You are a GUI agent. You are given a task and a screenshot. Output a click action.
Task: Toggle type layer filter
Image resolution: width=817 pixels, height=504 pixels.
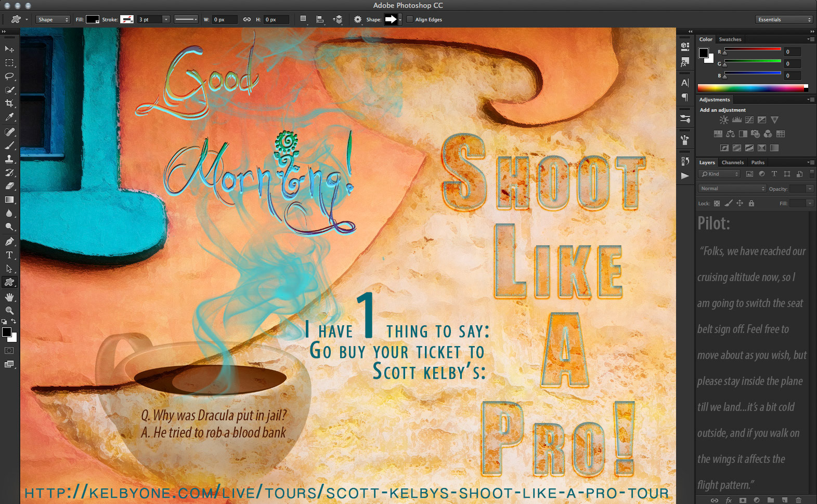[x=774, y=174]
